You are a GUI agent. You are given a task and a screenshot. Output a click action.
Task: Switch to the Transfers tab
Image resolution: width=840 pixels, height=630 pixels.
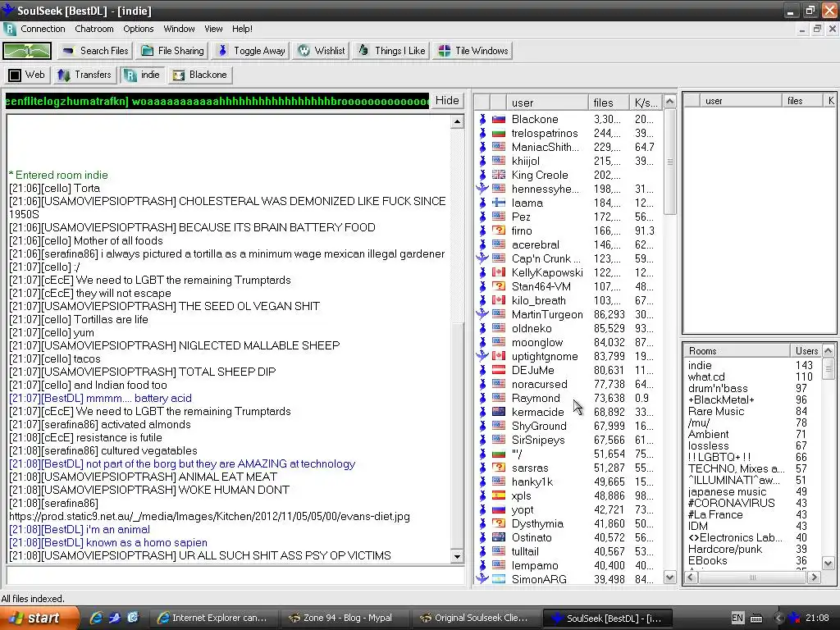(84, 75)
